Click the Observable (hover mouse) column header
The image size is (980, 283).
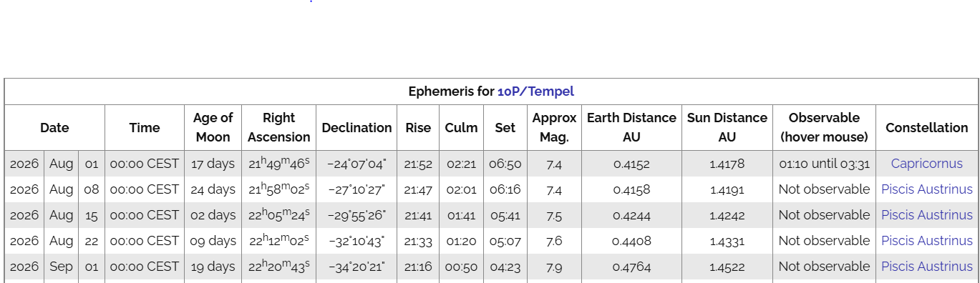(x=824, y=127)
